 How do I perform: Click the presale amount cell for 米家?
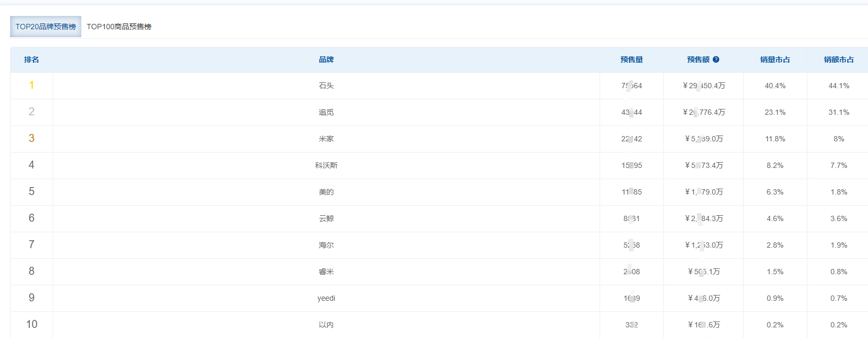click(704, 139)
